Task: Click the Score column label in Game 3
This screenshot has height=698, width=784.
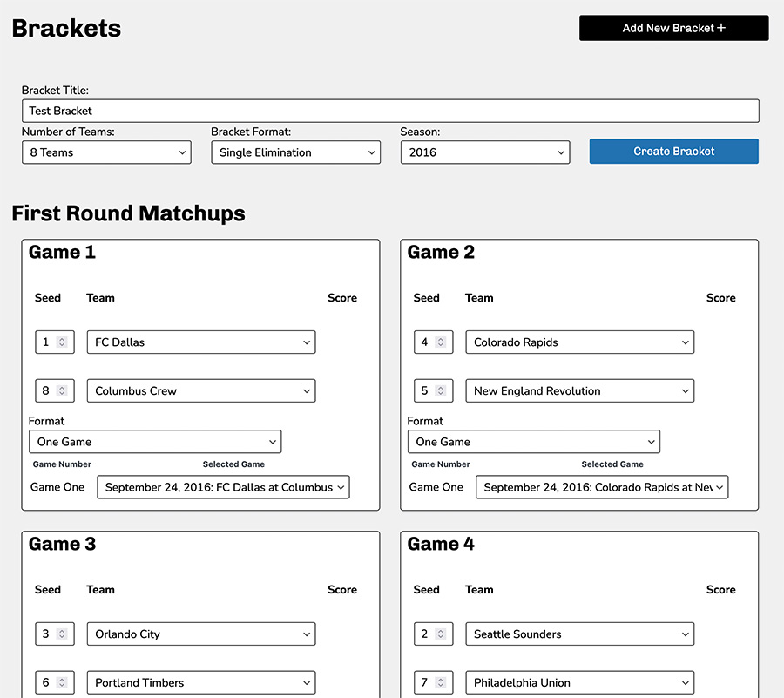Action: (x=342, y=590)
